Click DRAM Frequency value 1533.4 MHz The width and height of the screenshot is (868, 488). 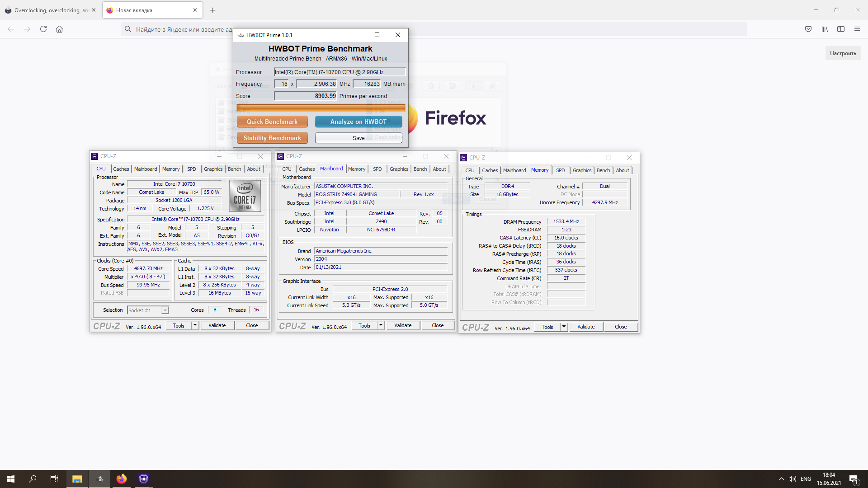[566, 221]
